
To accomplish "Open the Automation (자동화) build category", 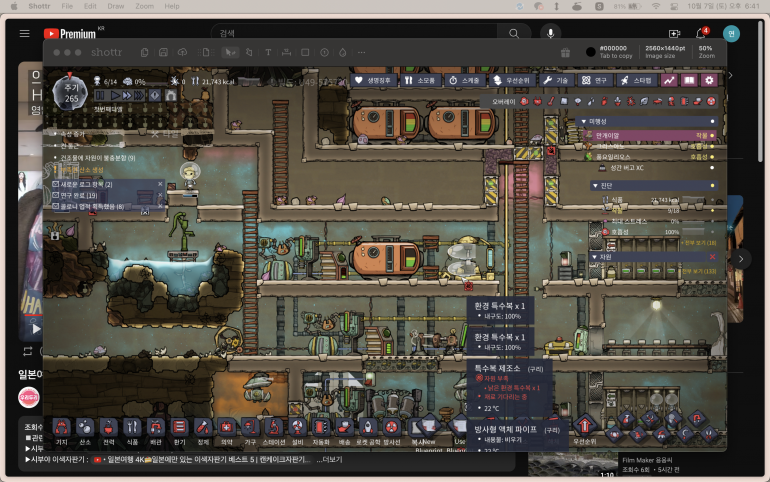I will pos(321,428).
